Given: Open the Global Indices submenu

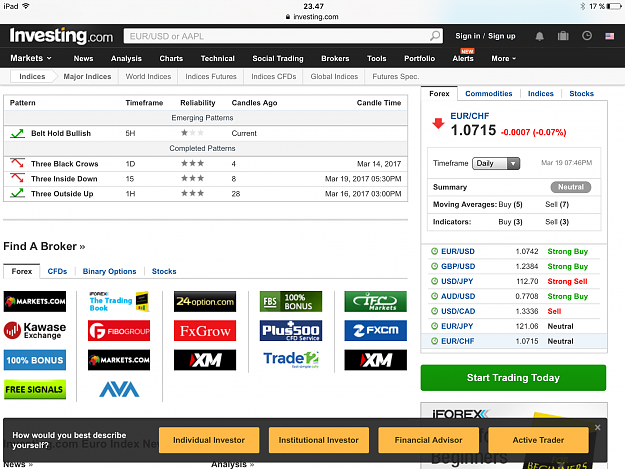Looking at the screenshot, I should tap(334, 77).
